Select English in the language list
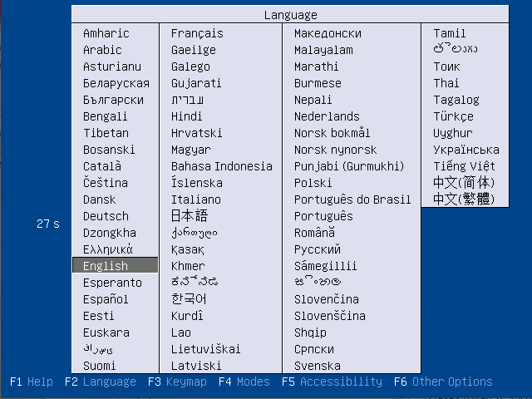Screen dimensions: 532x399 (115, 265)
